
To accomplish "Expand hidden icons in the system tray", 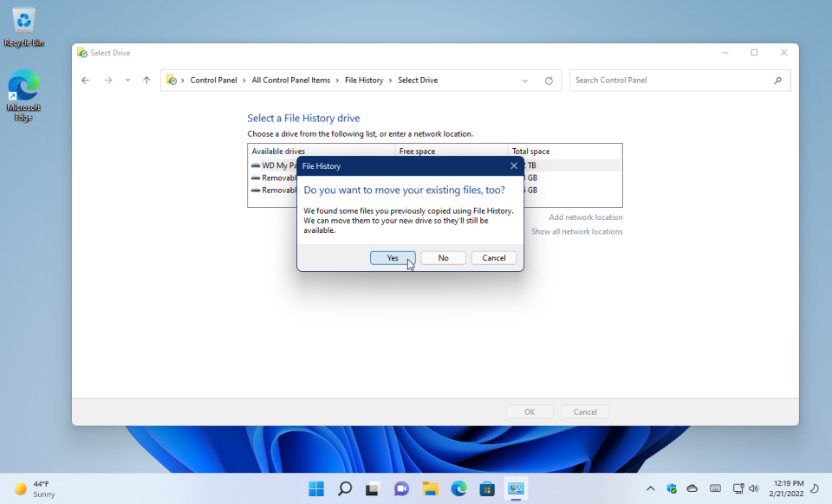I will pos(650,488).
